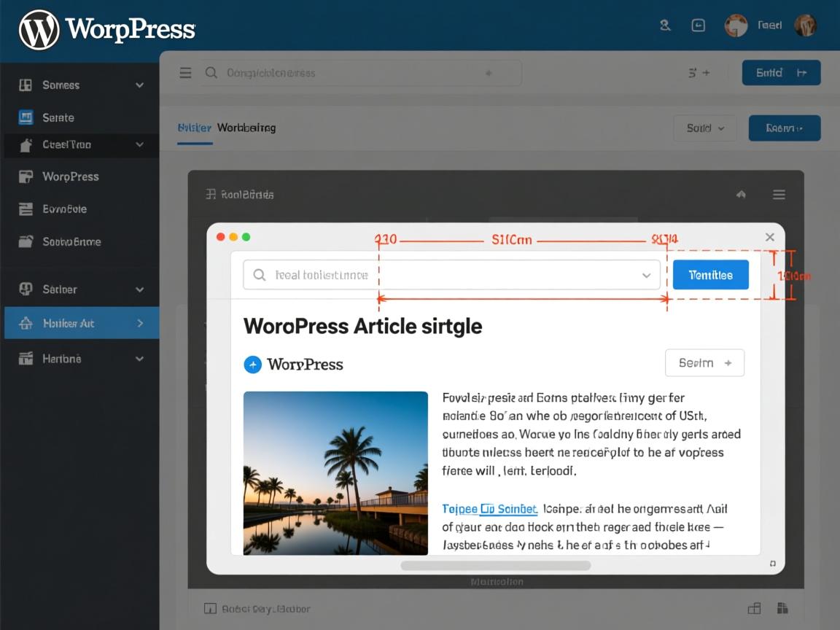840x630 pixels.
Task: Open the panel's three-line menu icon
Action: pyautogui.click(x=779, y=195)
